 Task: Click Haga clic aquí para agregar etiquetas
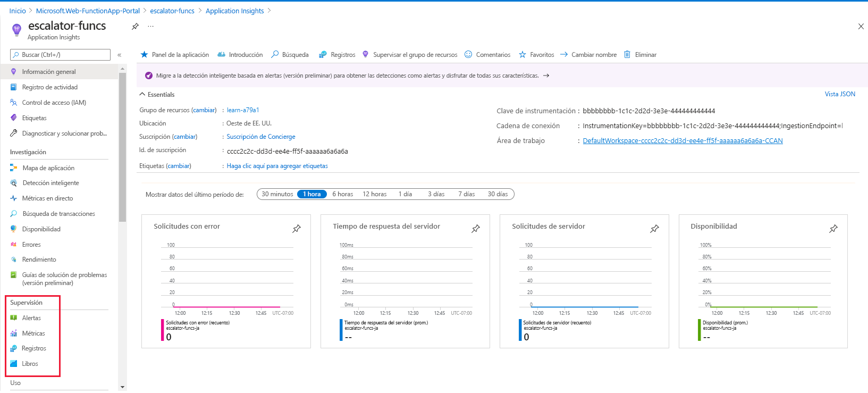coord(277,166)
